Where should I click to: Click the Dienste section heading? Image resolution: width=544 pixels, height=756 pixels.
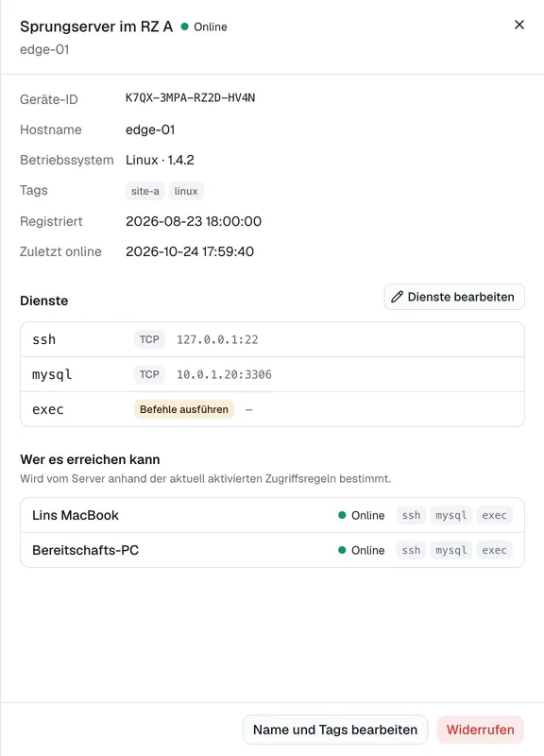(43, 301)
